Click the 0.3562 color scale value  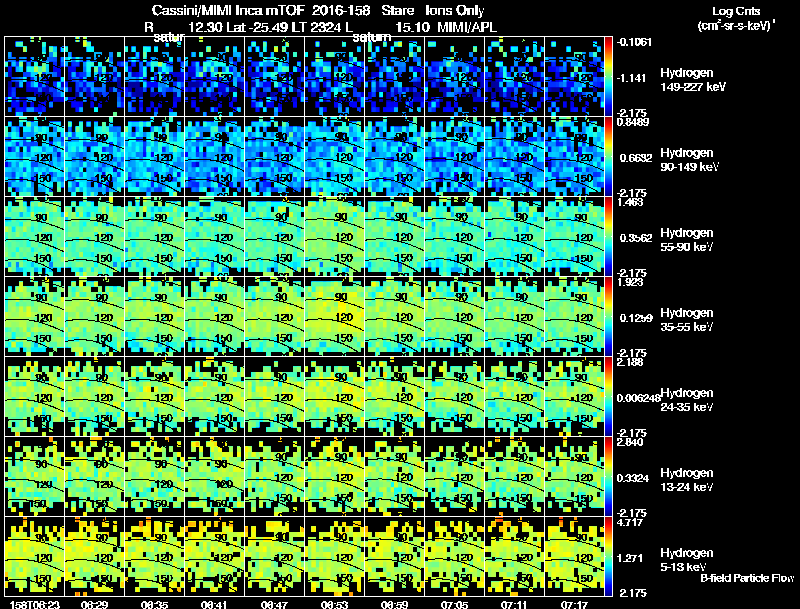636,238
